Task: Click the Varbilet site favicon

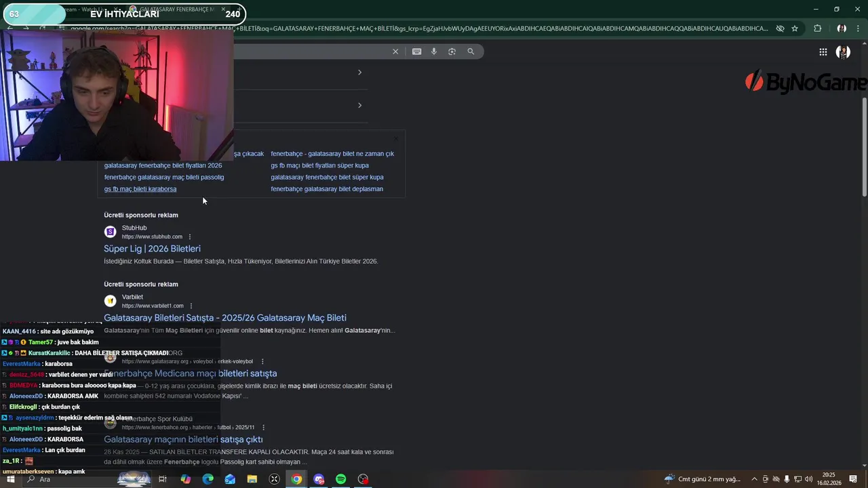Action: (110, 301)
